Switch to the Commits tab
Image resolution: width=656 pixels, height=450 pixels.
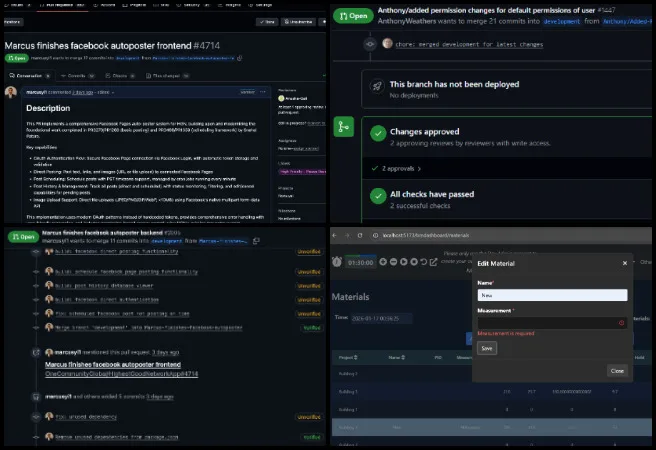(78, 76)
